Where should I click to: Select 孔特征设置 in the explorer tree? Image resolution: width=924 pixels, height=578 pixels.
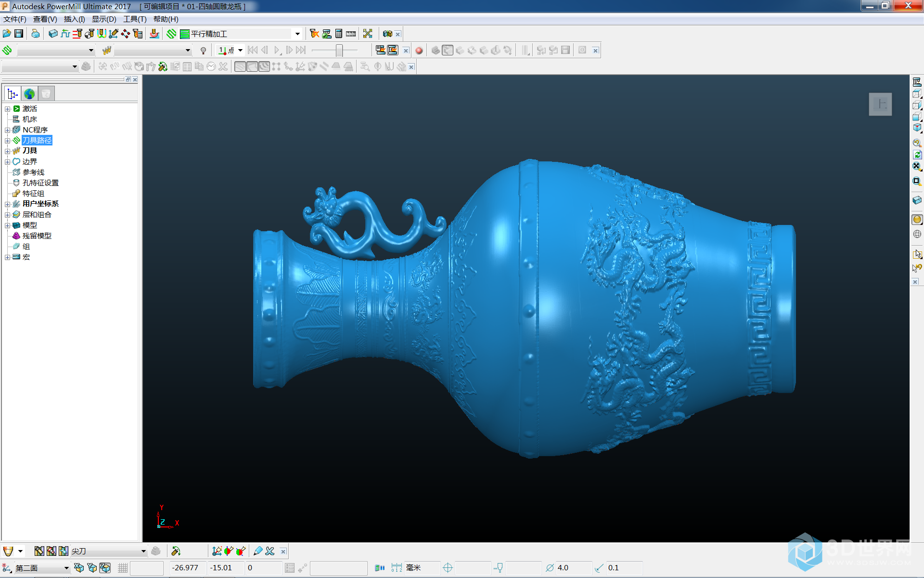click(x=40, y=183)
